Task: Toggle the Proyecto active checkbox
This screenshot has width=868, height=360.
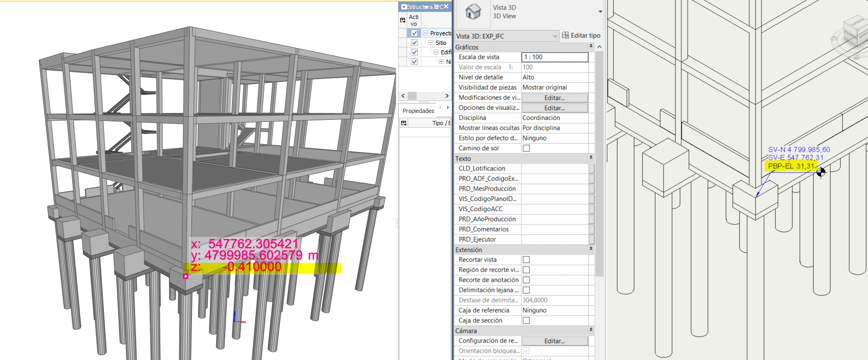Action: coord(414,33)
